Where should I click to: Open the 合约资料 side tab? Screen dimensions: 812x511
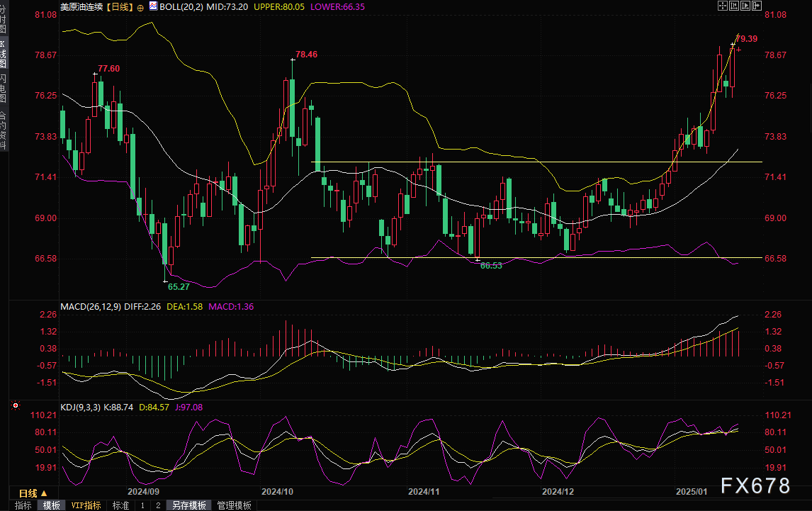coord(4,129)
